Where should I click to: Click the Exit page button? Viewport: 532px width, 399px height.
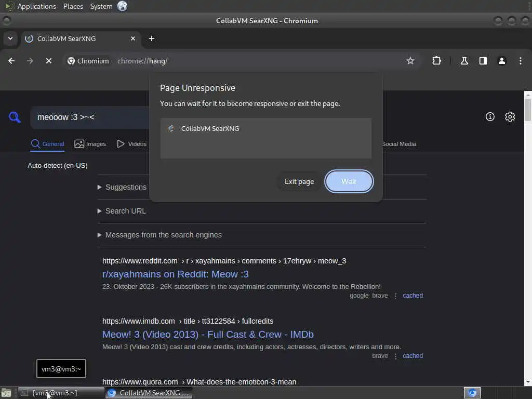299,181
